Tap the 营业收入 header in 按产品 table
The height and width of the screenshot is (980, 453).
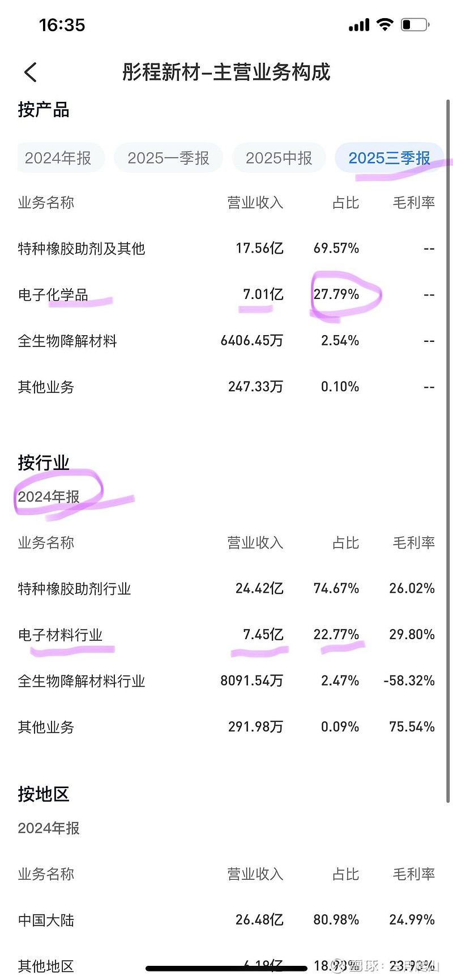(255, 203)
